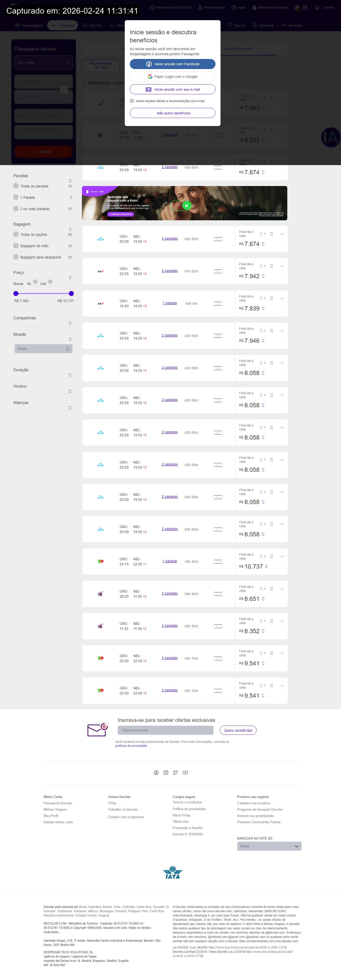Open the Carrinho shopping cart icon
The height and width of the screenshot is (980, 341).
click(317, 8)
